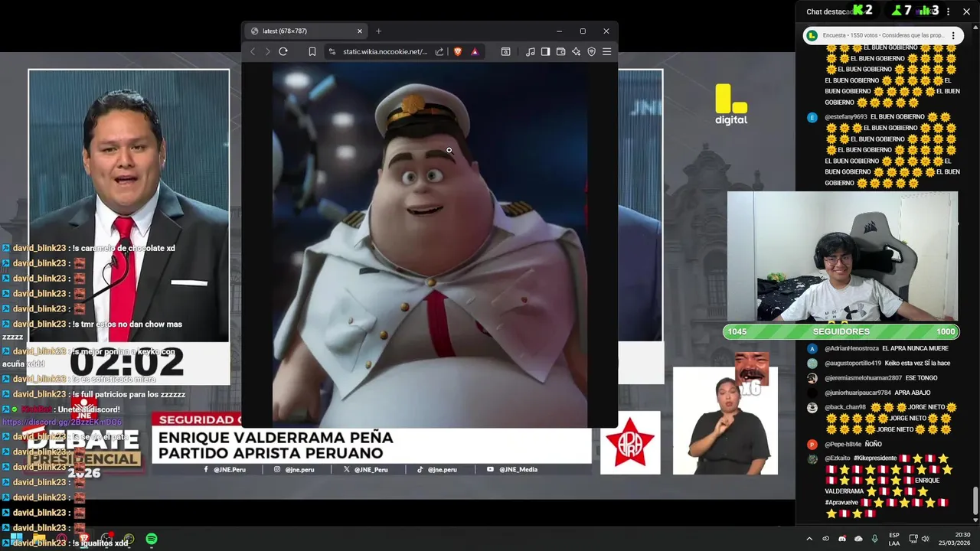Screen dimensions: 980x551
Task: Open volume control in system tray
Action: 925,539
